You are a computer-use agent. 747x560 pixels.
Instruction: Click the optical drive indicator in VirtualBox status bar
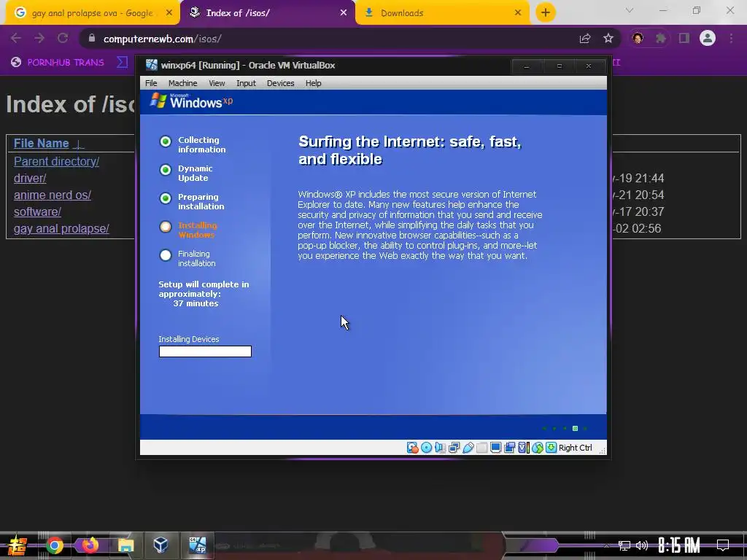tap(426, 448)
